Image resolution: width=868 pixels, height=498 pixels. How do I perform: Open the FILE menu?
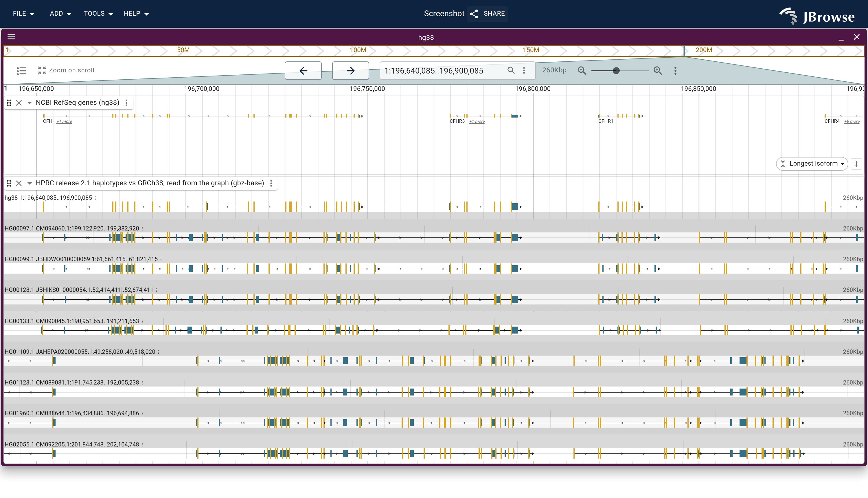pos(23,14)
